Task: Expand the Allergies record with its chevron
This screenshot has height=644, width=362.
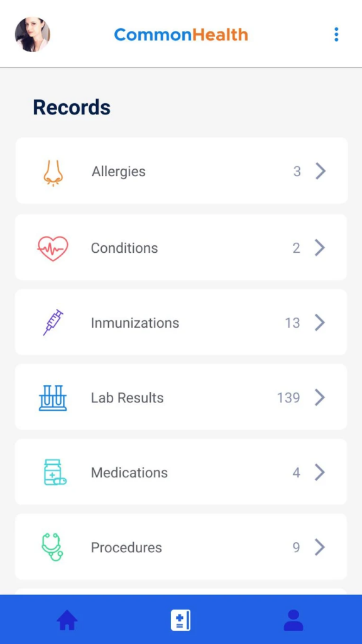Action: tap(321, 170)
